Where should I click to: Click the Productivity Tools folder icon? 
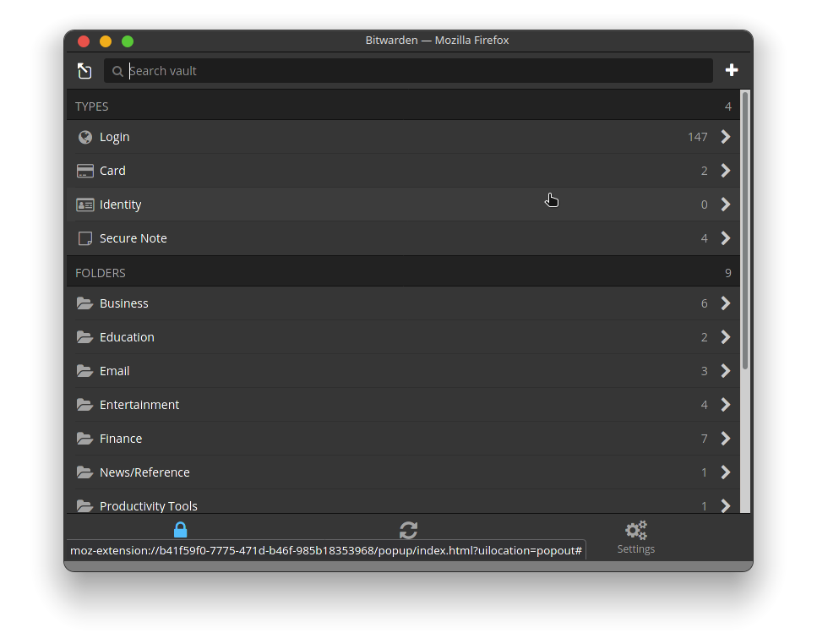[x=84, y=506]
